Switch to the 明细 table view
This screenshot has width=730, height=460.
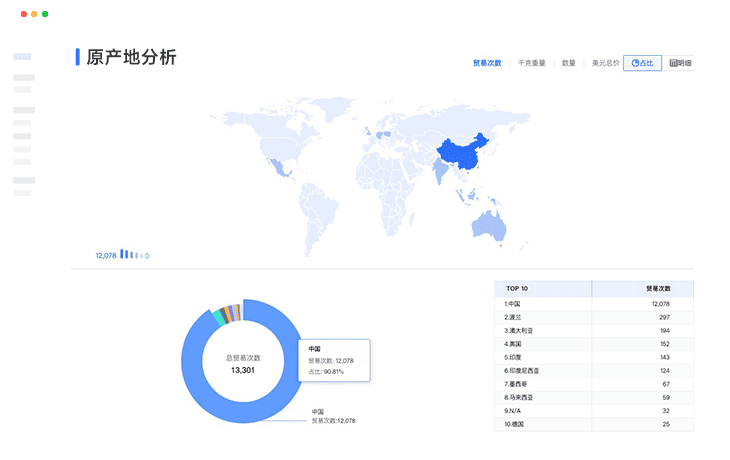680,63
